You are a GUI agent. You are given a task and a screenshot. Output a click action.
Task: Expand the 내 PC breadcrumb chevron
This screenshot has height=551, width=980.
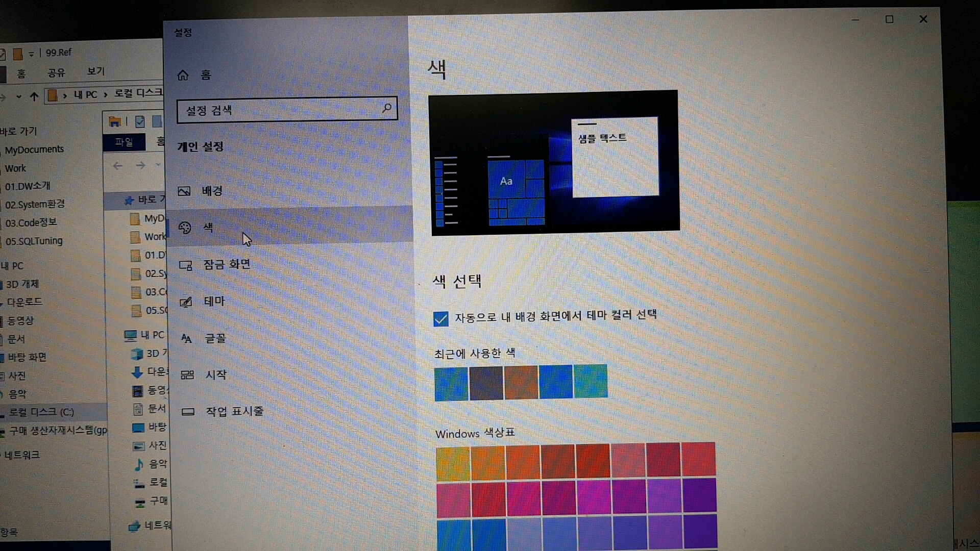click(105, 94)
